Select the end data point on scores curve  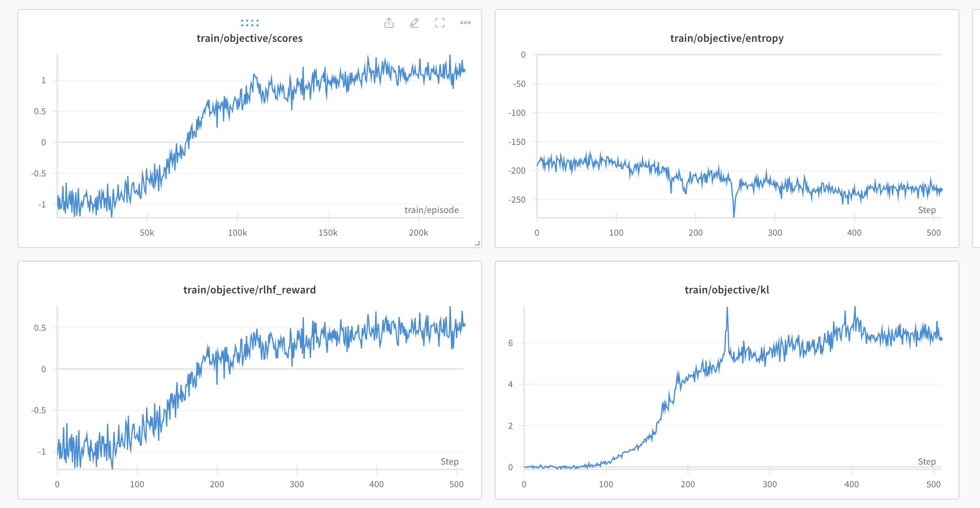[x=464, y=70]
